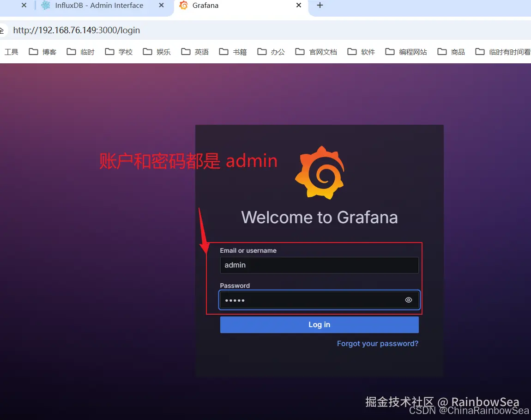531x420 pixels.
Task: Focus the Password input field
Action: pyautogui.click(x=320, y=300)
